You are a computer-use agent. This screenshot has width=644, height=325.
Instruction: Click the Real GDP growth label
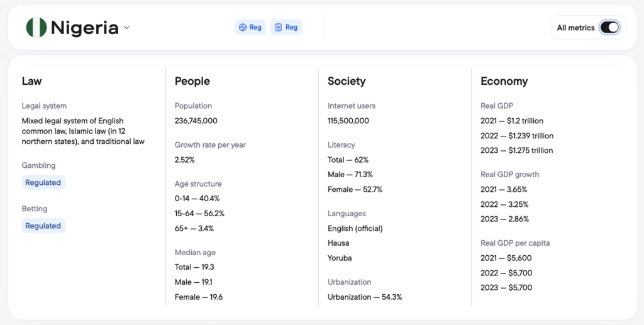(510, 174)
